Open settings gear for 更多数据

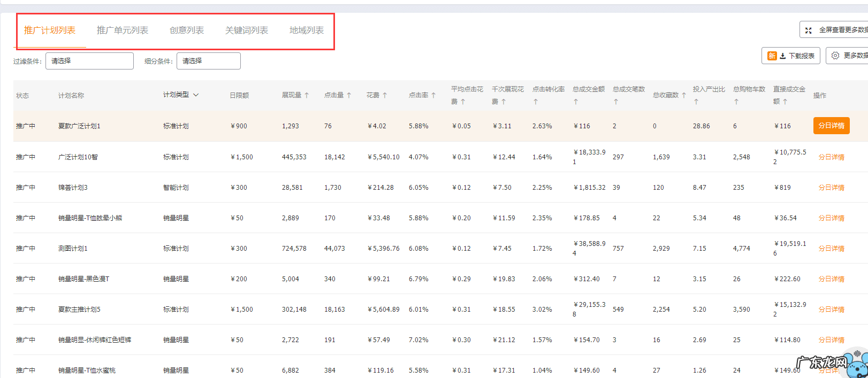(835, 56)
